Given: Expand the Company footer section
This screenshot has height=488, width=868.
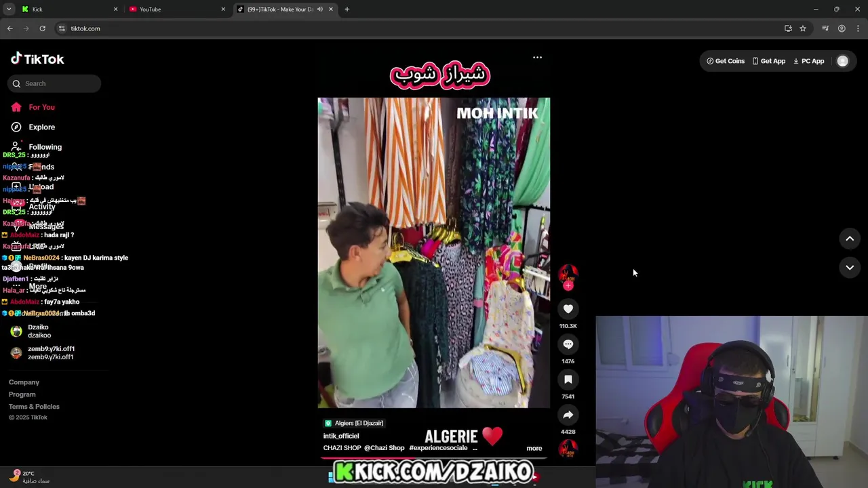Looking at the screenshot, I should click(x=24, y=382).
